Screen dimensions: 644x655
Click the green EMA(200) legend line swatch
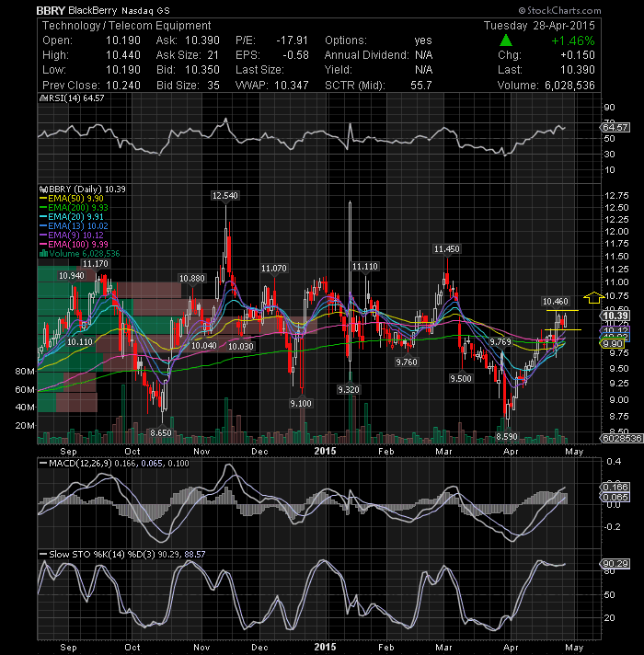(43, 208)
